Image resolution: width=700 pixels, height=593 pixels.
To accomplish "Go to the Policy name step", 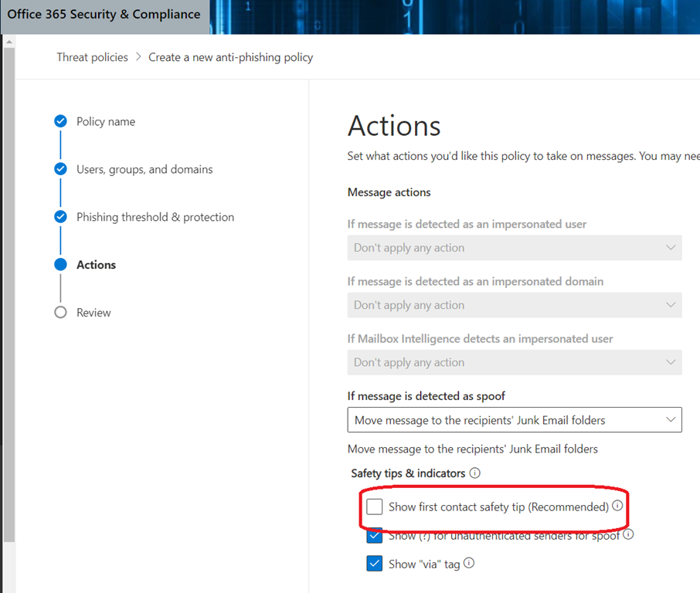I will click(x=106, y=122).
